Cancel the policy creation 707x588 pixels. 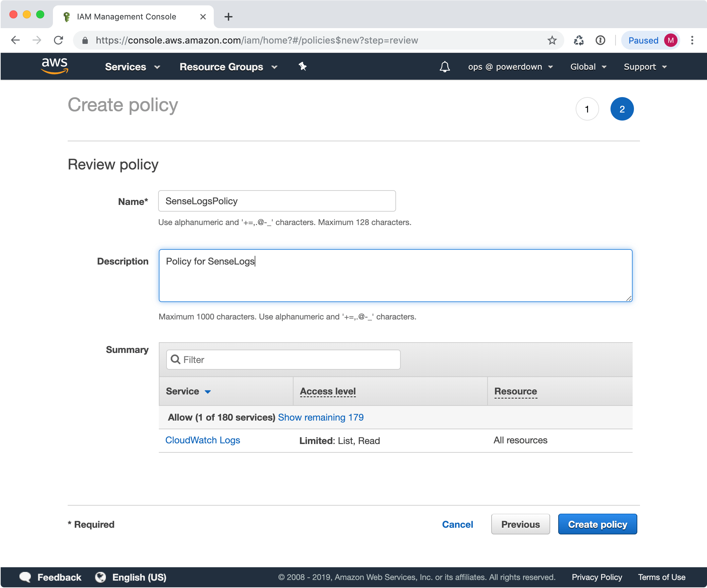pos(457,524)
